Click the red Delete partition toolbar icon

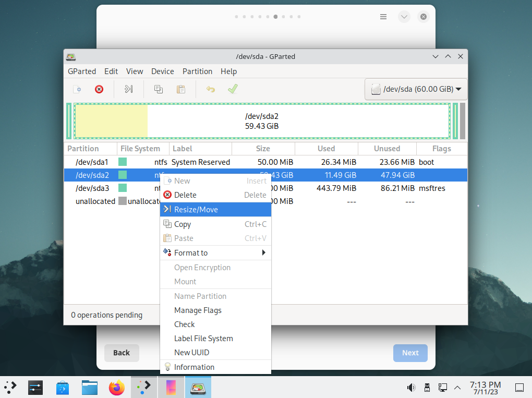click(99, 89)
